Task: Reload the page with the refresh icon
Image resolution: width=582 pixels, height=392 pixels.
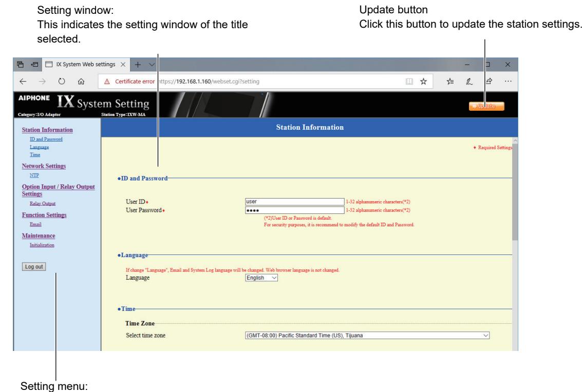Action: pos(62,81)
